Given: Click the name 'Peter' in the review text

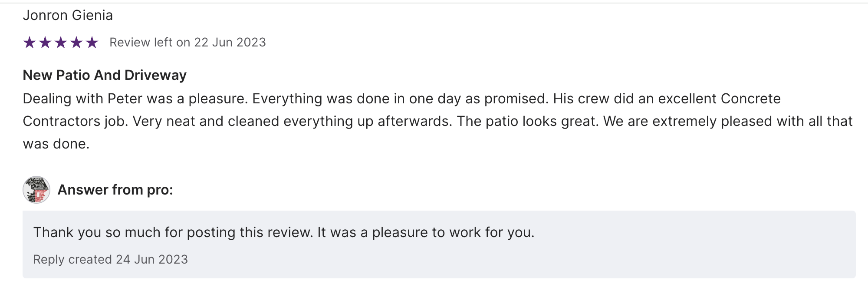Looking at the screenshot, I should [x=125, y=99].
